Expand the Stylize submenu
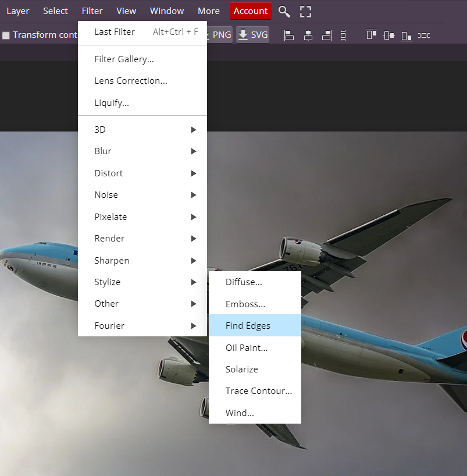The image size is (467, 476). tap(142, 282)
